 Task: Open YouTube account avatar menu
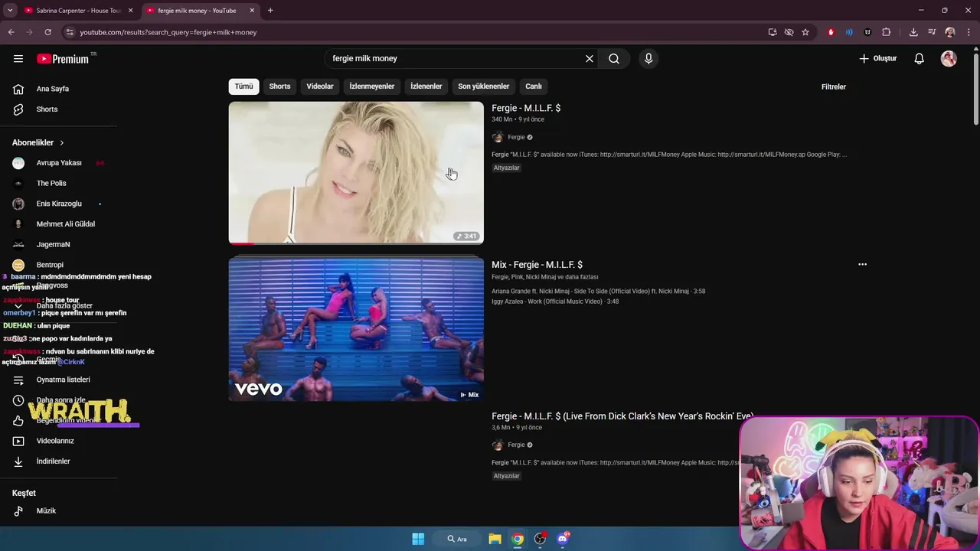(949, 58)
